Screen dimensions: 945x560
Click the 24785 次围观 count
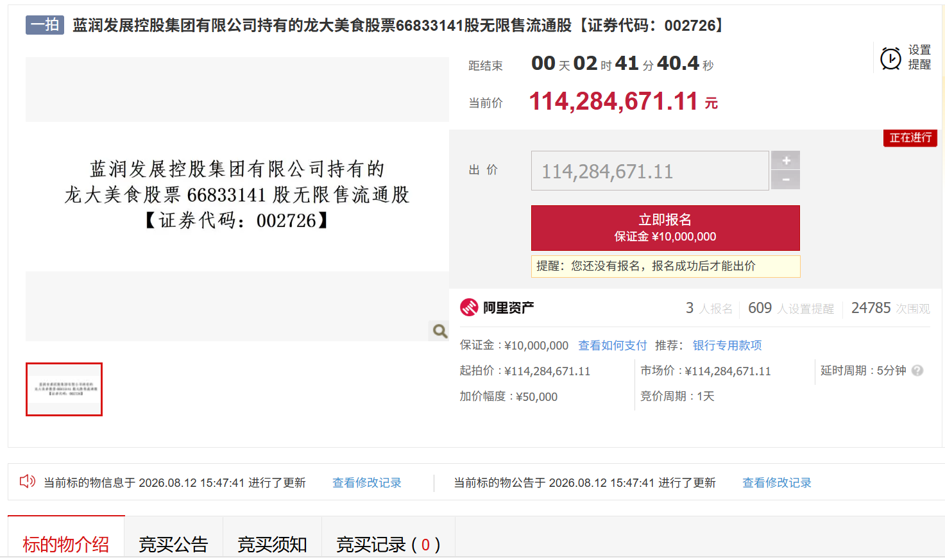[890, 309]
